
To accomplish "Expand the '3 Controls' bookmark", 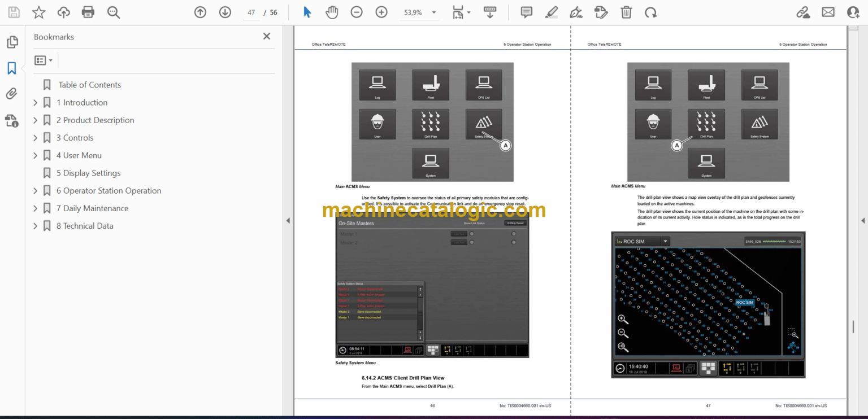I will [34, 137].
